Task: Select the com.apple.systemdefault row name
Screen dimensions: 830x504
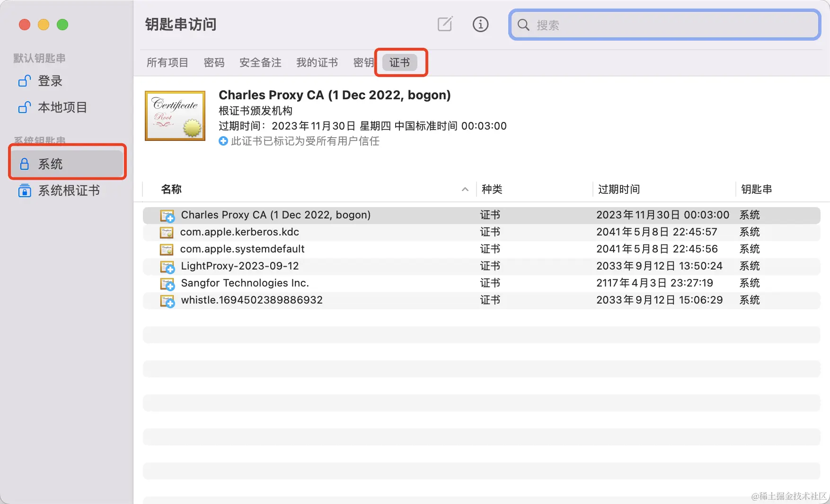Action: [242, 249]
